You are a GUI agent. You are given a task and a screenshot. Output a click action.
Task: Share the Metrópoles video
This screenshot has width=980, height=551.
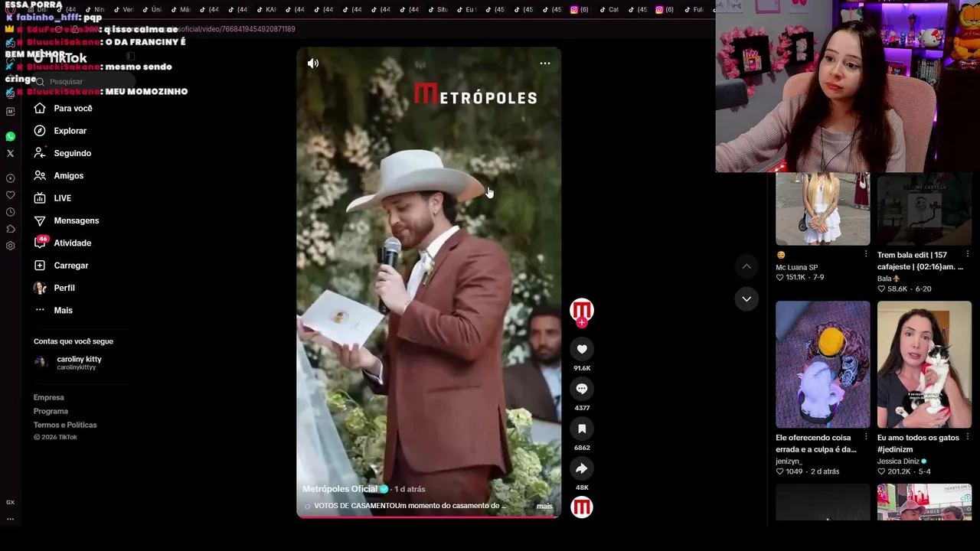tap(582, 468)
